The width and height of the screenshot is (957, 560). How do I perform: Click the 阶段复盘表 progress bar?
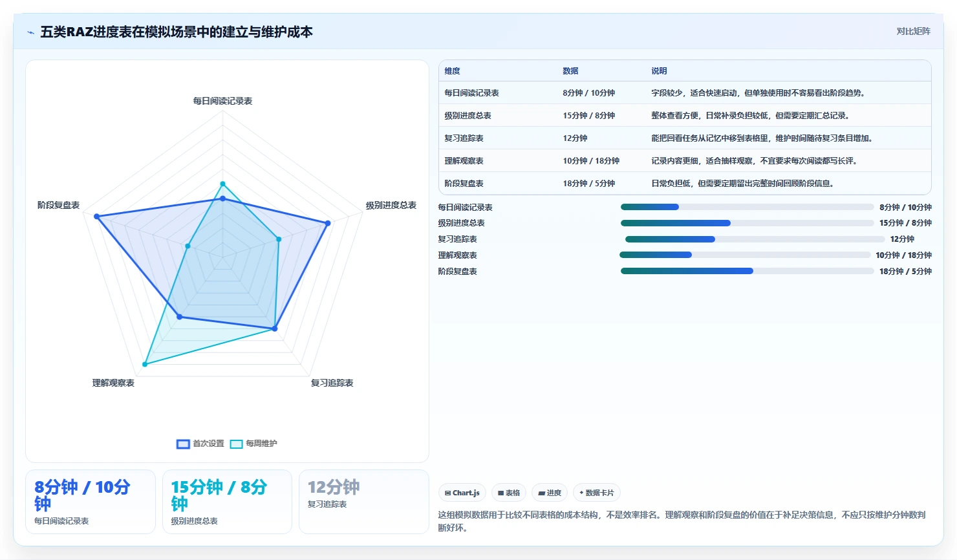coord(747,271)
